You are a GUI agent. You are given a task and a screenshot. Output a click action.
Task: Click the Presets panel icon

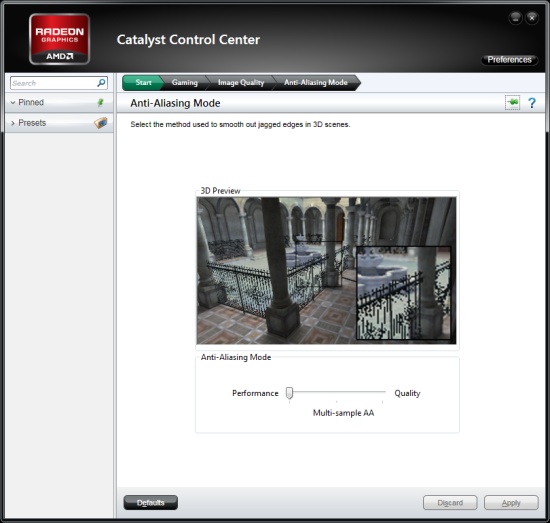[x=101, y=123]
